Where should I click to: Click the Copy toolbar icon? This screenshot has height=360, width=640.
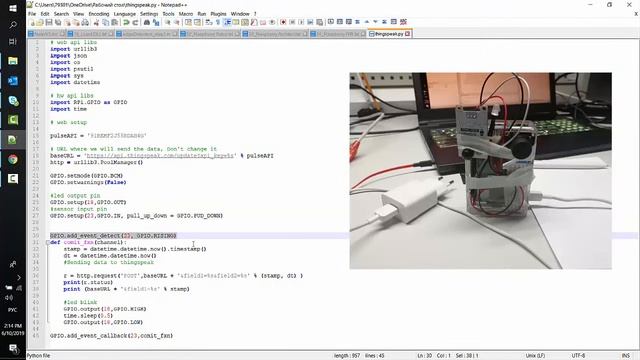(105, 22)
